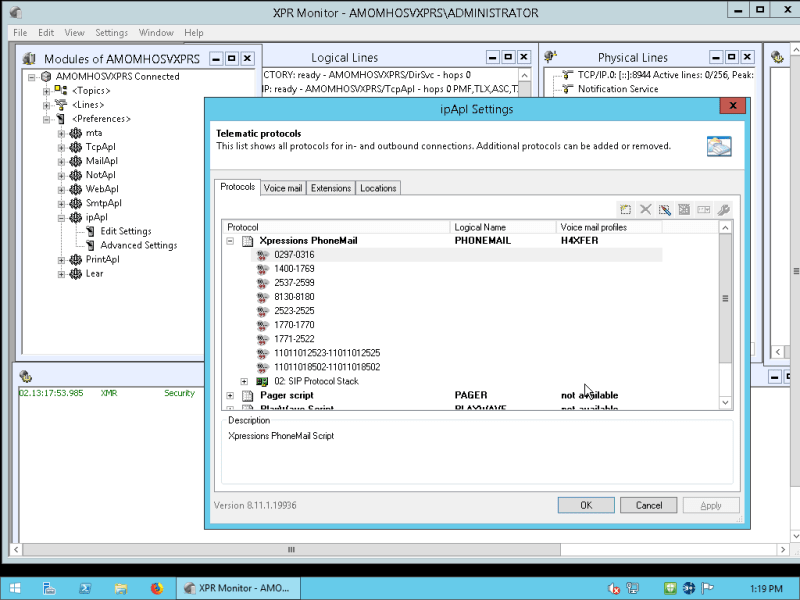Select the 1400-1769 range entry
This screenshot has width=800, height=600.
(x=294, y=269)
